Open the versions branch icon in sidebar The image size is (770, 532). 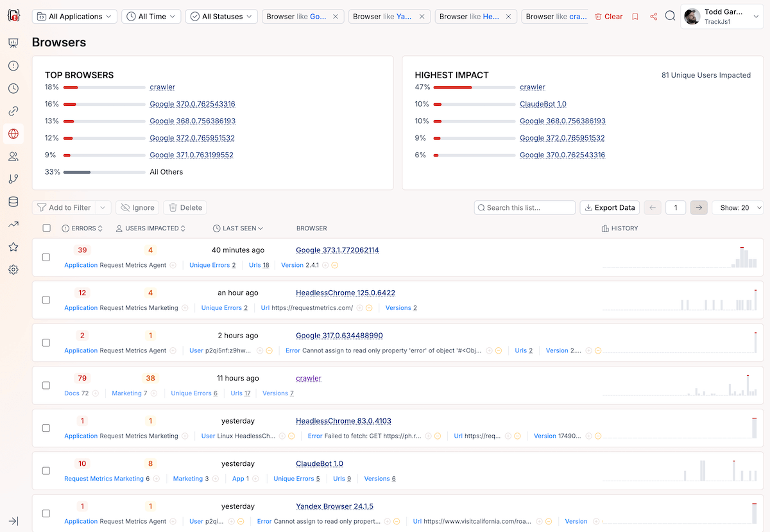click(x=13, y=179)
